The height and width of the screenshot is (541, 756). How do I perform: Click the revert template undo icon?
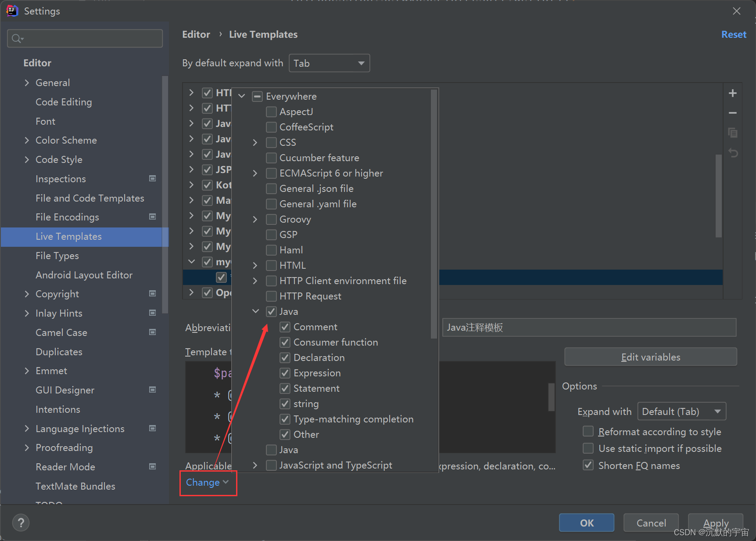tap(733, 152)
